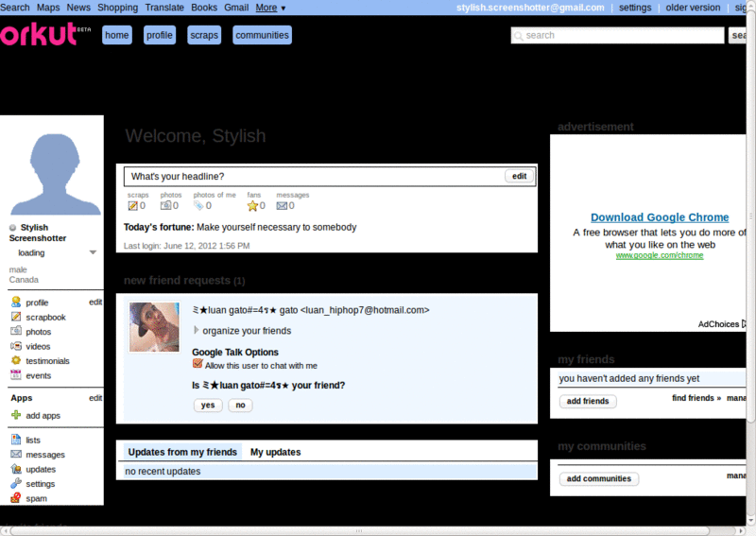Click the updates icon in sidebar
This screenshot has width=756, height=536.
point(16,469)
